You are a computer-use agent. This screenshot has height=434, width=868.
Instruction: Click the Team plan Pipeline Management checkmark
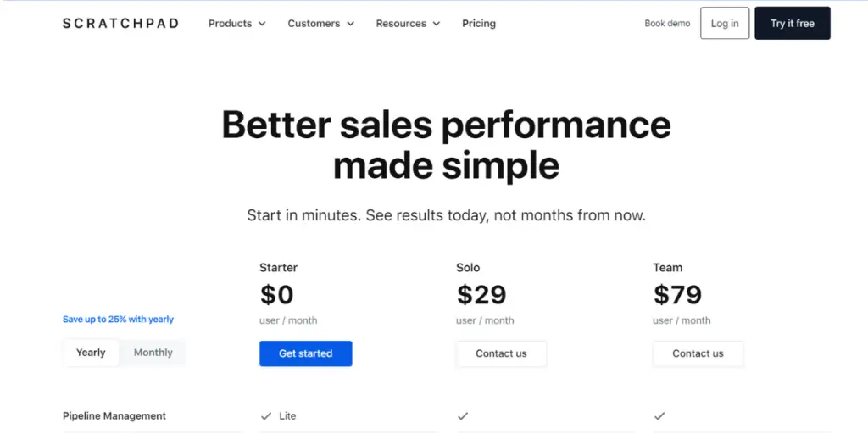coord(659,415)
